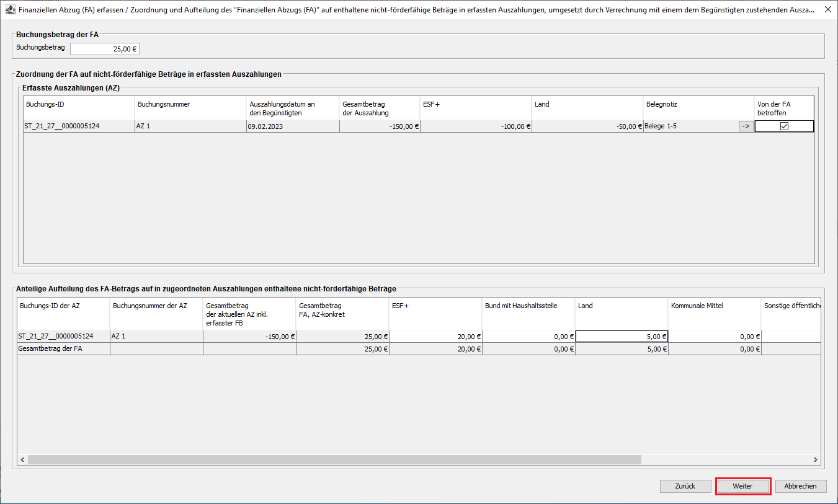Click Bund mit Haushaltsstelle 0,00 € cell
Image resolution: width=838 pixels, height=504 pixels.
coord(528,337)
